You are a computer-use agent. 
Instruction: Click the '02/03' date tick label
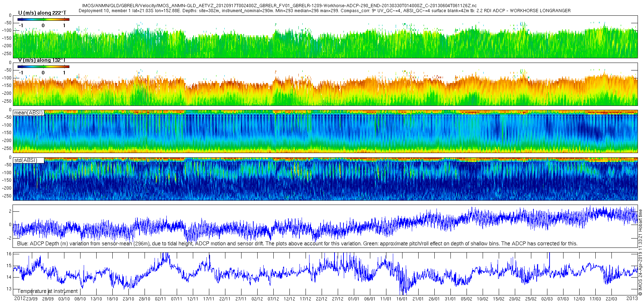(547, 299)
